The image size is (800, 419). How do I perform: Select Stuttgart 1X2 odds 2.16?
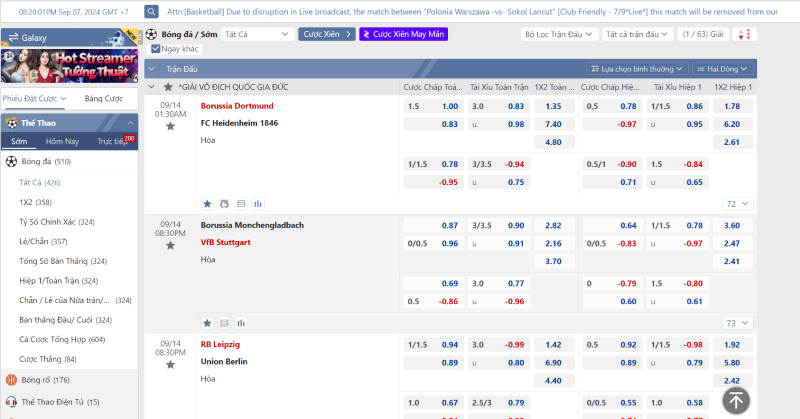(554, 243)
